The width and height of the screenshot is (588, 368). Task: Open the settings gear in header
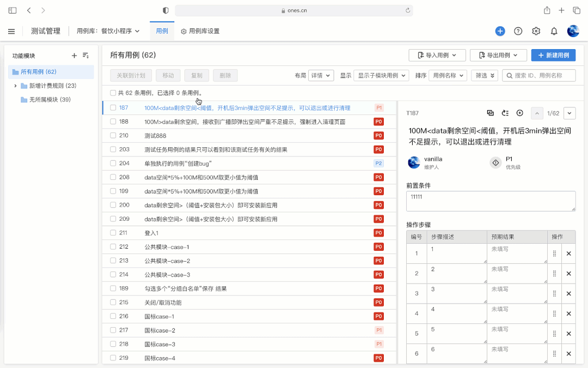point(536,31)
